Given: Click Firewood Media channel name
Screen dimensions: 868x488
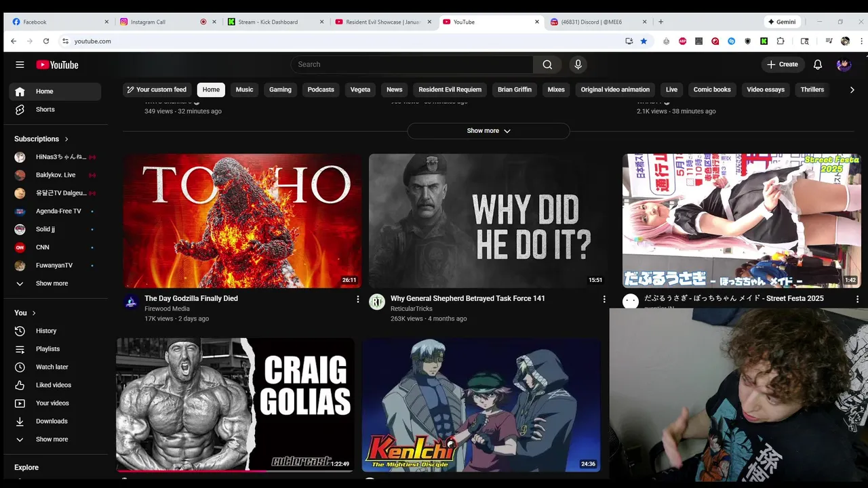Looking at the screenshot, I should [167, 309].
